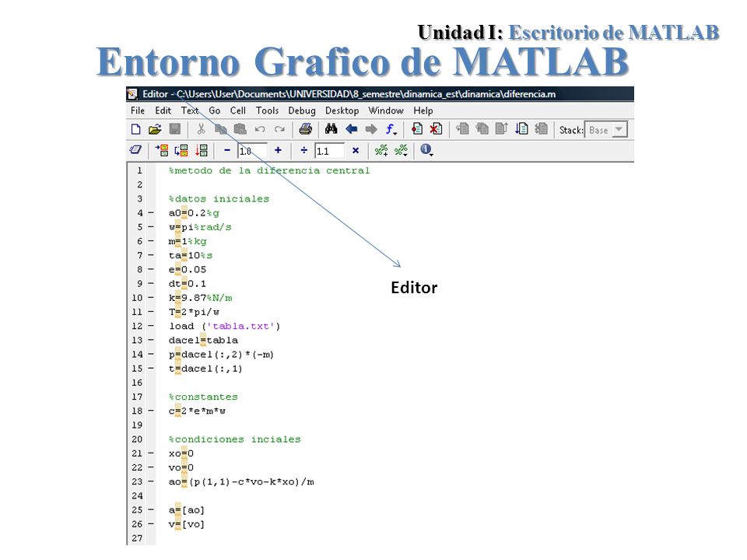Screen dimensions: 747x560
Task: Click line number 1 in gutter
Action: [x=139, y=170]
